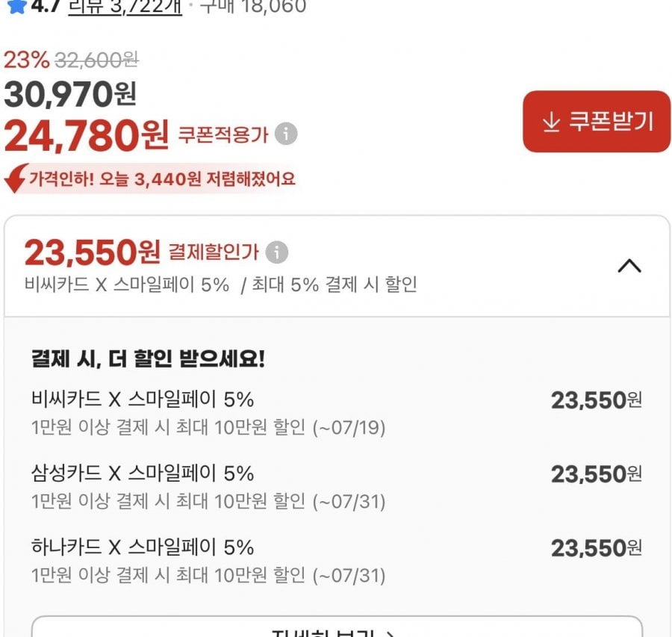Collapse the payment discount section chevron
The image size is (672, 637).
tap(629, 266)
